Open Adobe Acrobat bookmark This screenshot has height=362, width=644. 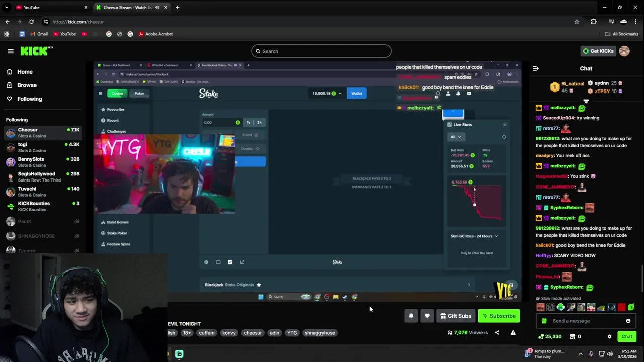pyautogui.click(x=155, y=34)
